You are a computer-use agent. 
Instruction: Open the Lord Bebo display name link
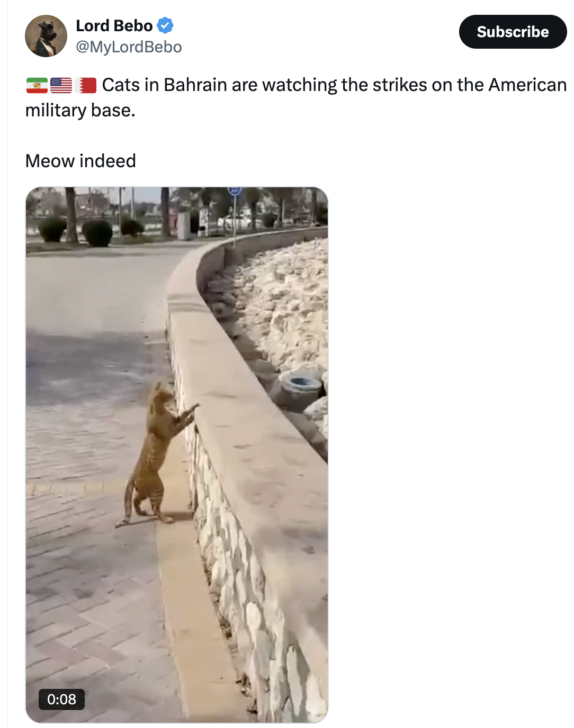click(x=114, y=25)
